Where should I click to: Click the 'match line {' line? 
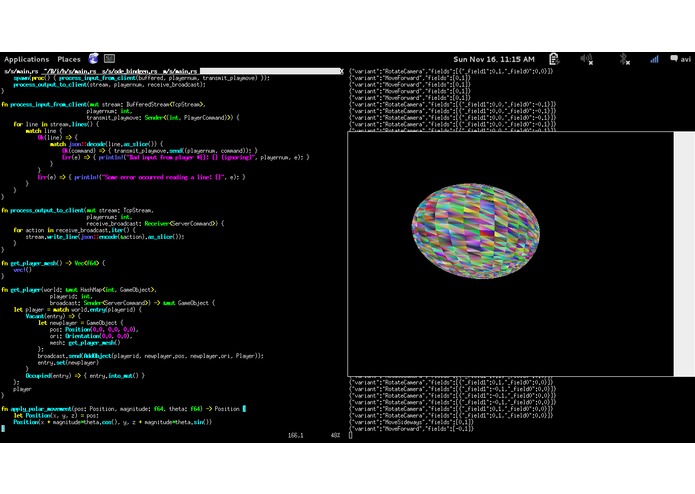(x=44, y=131)
